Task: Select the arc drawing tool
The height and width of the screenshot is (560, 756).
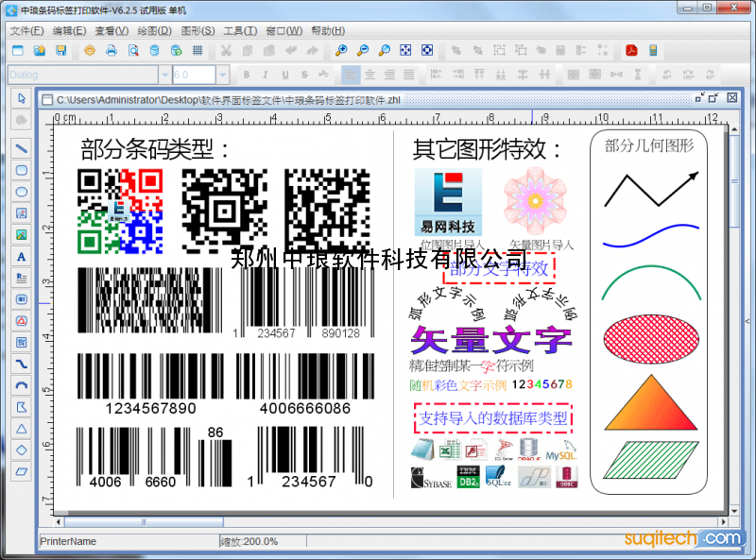Action: click(x=21, y=385)
